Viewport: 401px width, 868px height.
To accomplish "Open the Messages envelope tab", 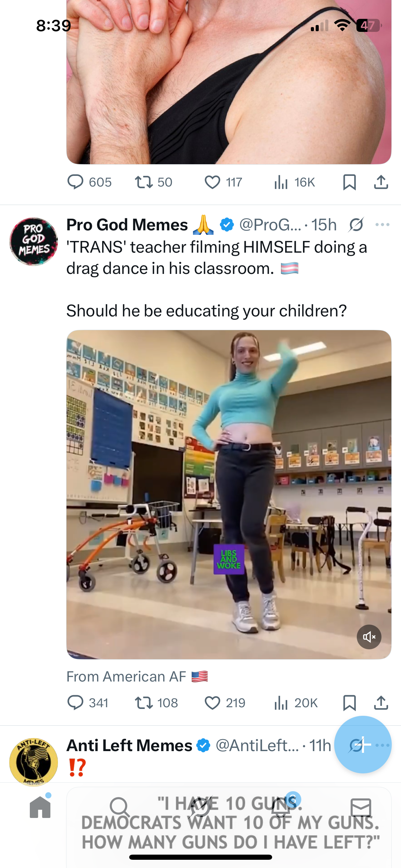I will pyautogui.click(x=361, y=808).
